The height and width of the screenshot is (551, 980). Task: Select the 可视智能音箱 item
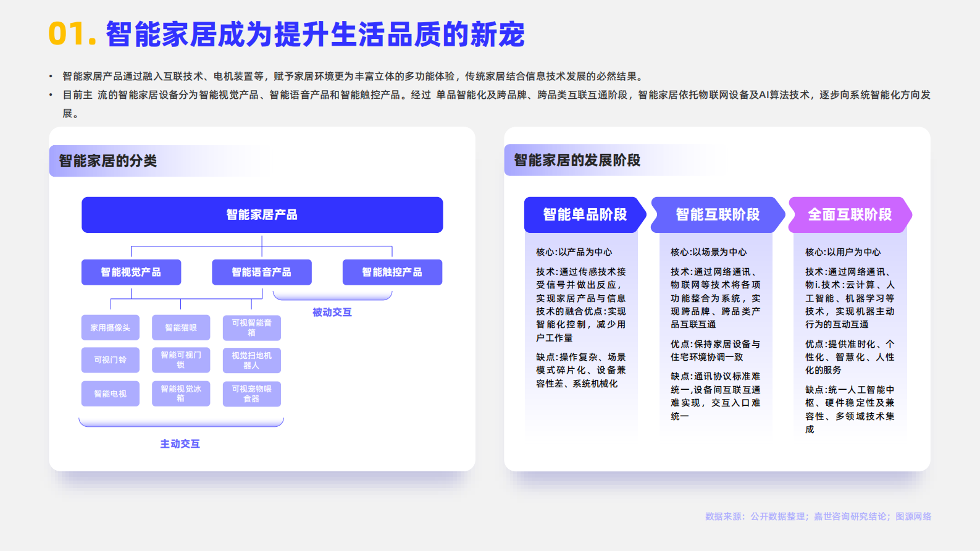pos(251,328)
